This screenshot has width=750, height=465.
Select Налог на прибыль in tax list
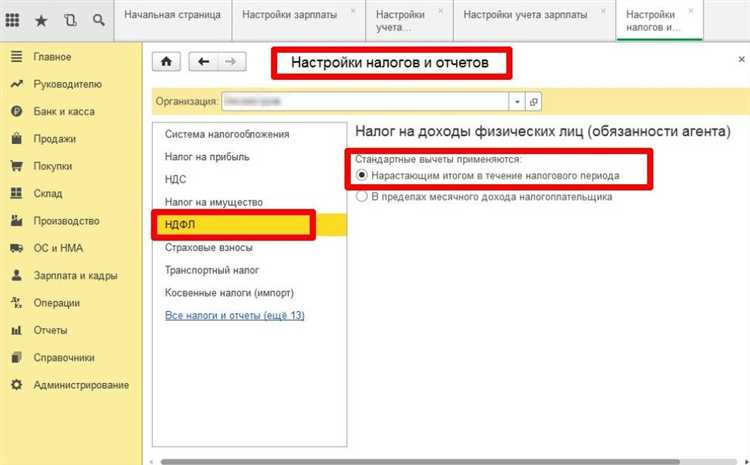207,157
